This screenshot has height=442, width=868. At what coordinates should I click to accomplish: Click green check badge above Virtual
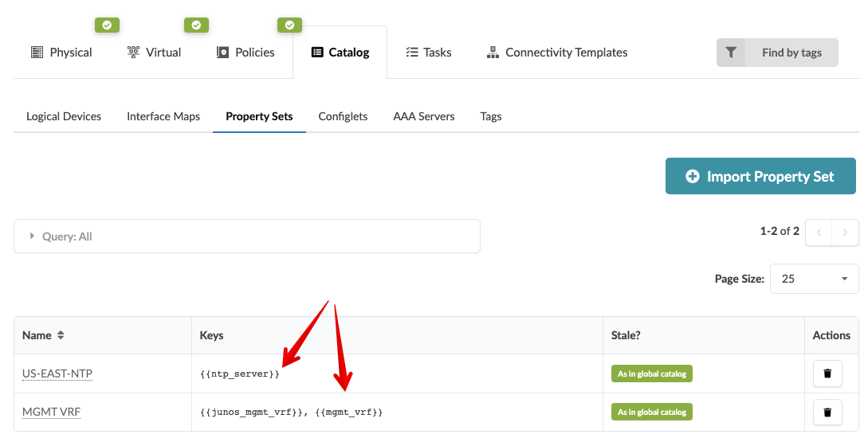196,25
